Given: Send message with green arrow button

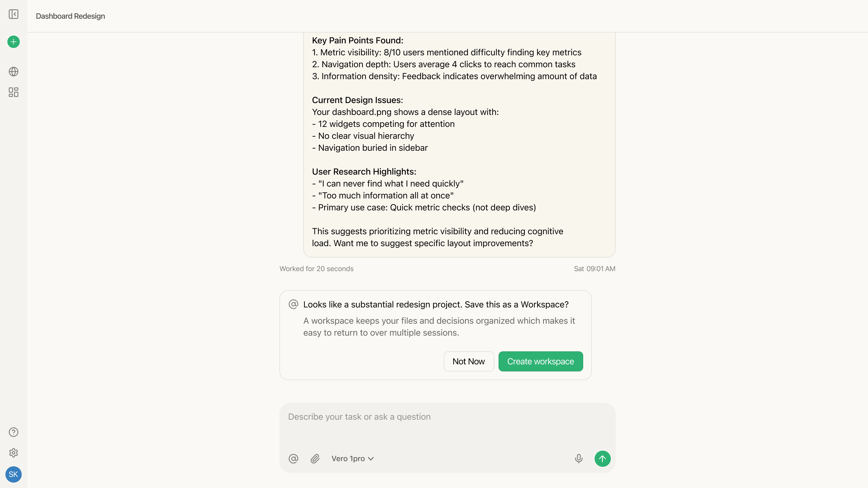Looking at the screenshot, I should coord(602,459).
